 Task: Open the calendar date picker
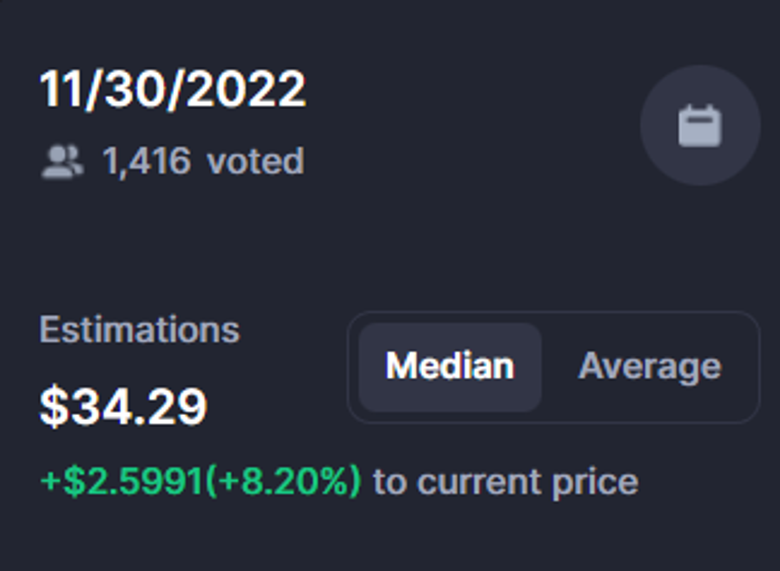click(x=700, y=126)
